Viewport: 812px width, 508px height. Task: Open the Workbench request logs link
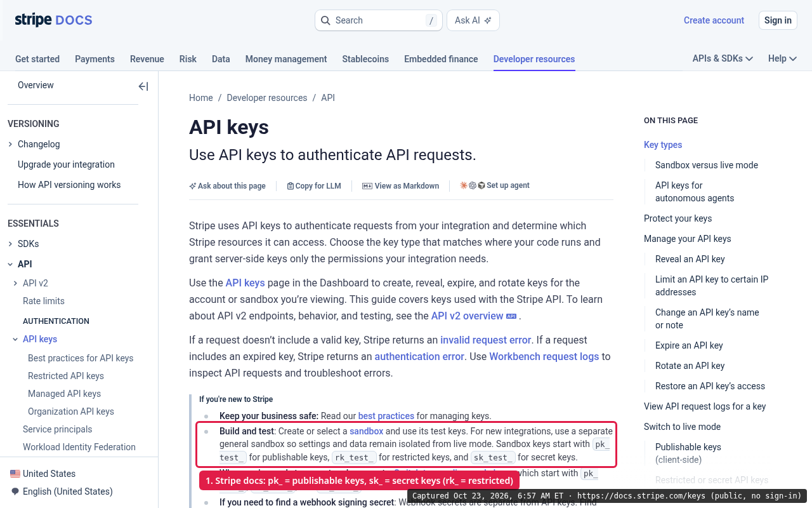(x=544, y=356)
